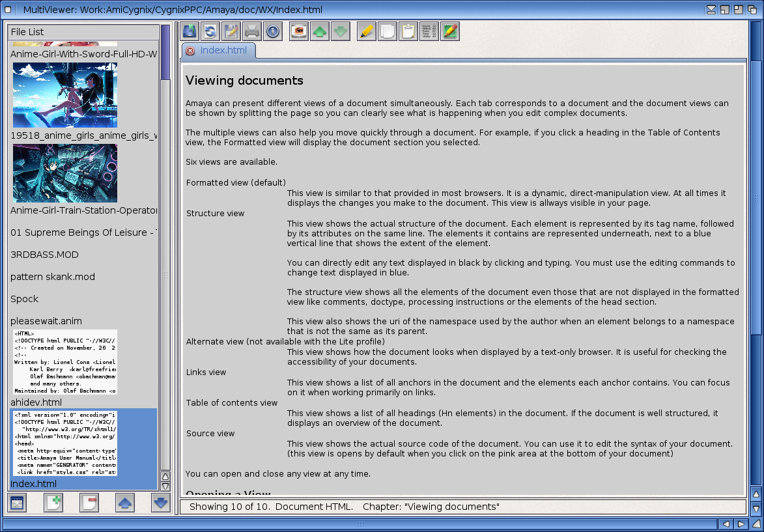Select the teal-haired operator thumbnail
The width and height of the screenshot is (764, 532).
(64, 173)
